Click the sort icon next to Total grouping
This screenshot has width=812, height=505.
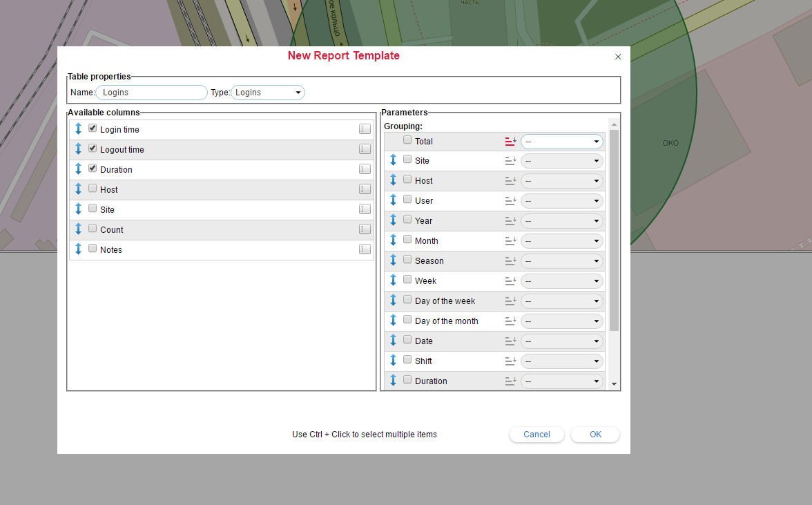[510, 142]
